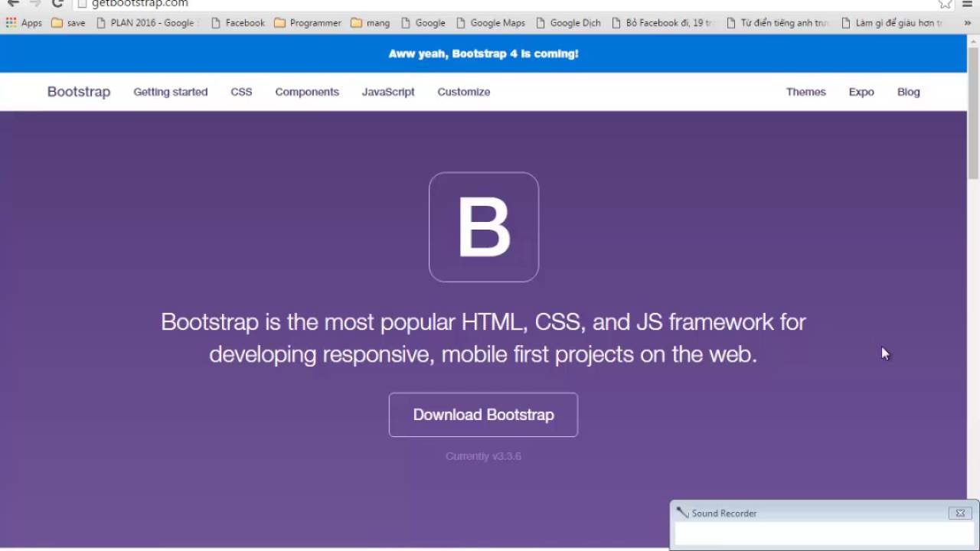Click the scrollbar up arrow
980x551 pixels.
point(973,40)
